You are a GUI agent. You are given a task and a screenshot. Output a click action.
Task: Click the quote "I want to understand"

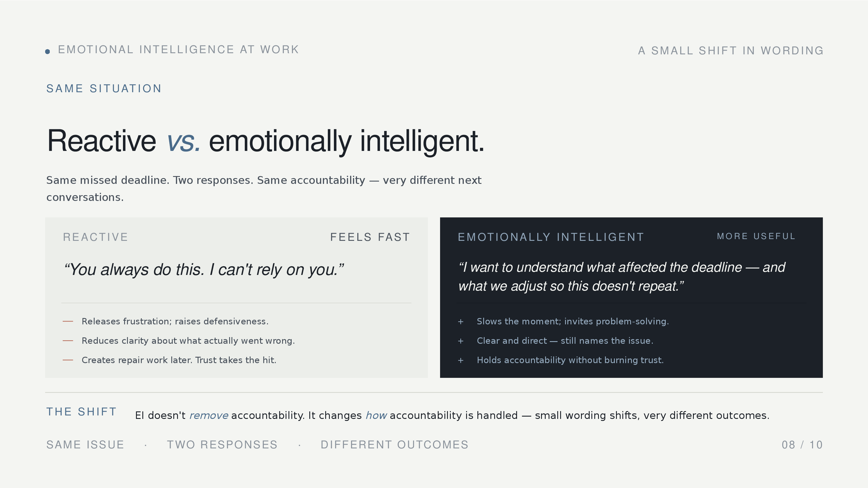[x=622, y=276]
